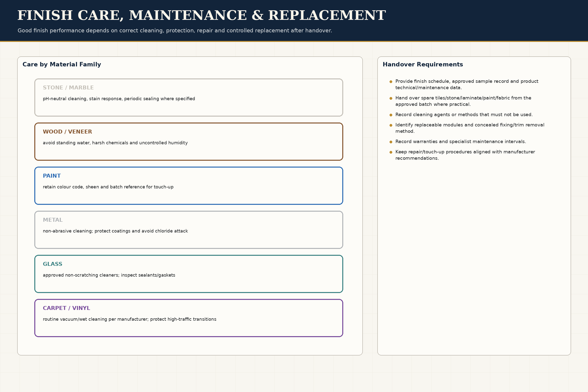Select the 'approved non-scratching cleaners' text
Viewport: 588px width, 392px height.
pyautogui.click(x=109, y=275)
